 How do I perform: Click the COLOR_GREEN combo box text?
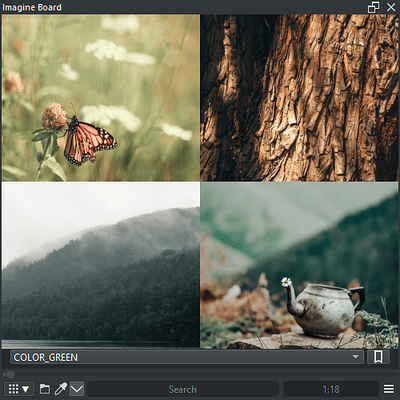(46, 357)
